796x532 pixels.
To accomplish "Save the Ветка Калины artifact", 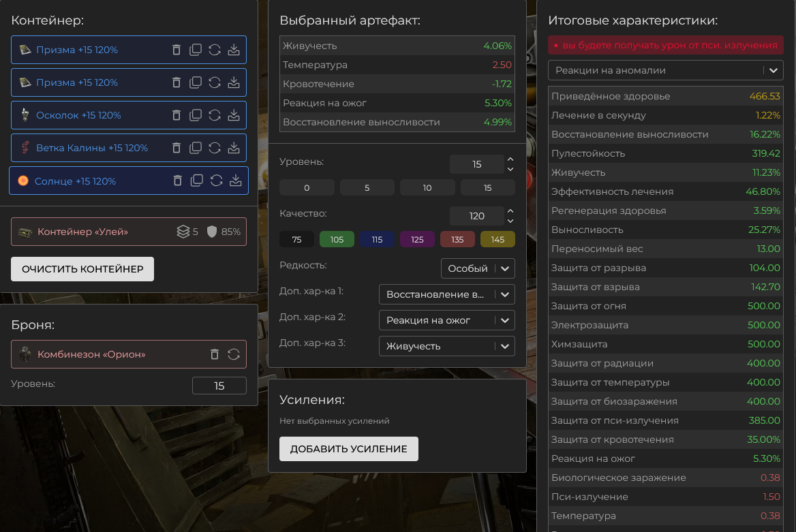I will 234,148.
